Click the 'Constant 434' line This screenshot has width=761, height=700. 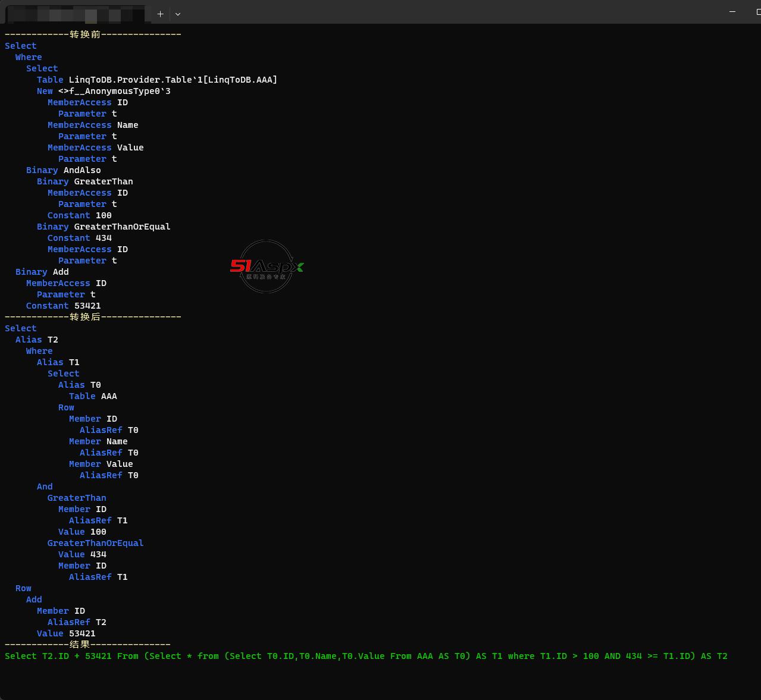(x=80, y=238)
